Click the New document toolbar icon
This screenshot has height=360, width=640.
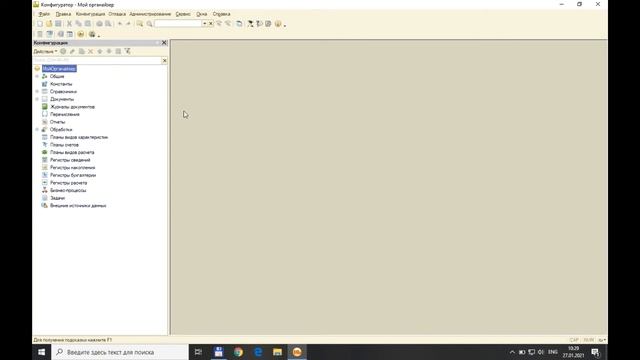40,24
